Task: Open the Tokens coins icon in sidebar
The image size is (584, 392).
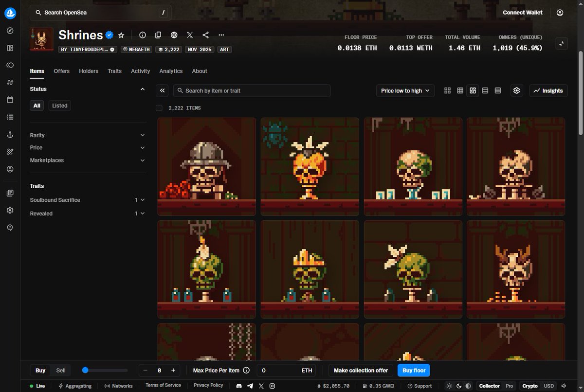Action: click(10, 65)
